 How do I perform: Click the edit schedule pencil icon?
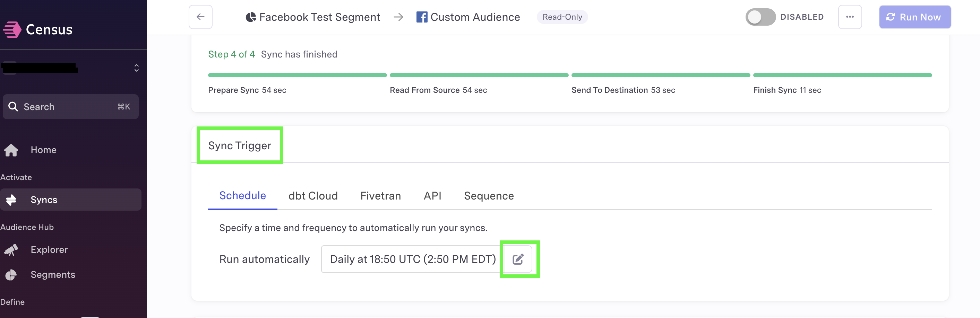point(518,259)
